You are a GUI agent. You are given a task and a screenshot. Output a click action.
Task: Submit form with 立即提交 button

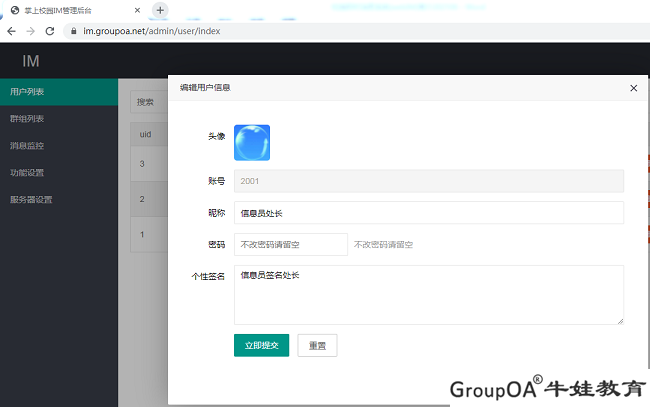[x=262, y=345]
